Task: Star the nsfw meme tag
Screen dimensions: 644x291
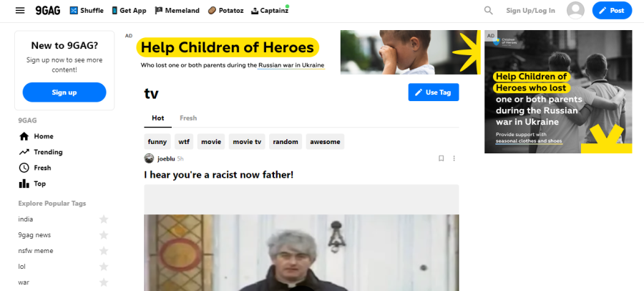Action: point(104,251)
